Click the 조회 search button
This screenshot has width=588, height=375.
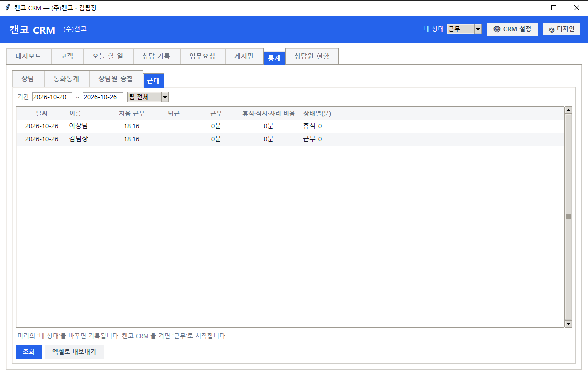click(x=29, y=352)
